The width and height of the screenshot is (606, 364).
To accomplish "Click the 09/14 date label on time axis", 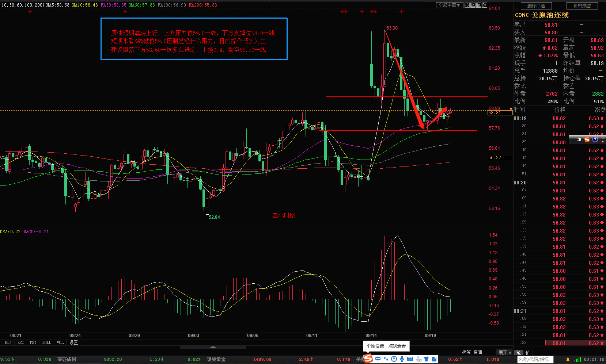I will 371,336.
